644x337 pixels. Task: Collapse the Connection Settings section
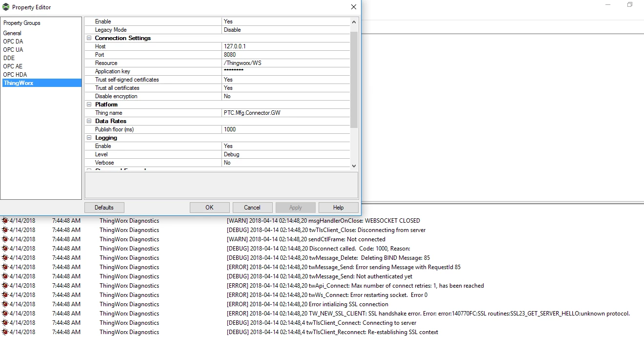click(89, 38)
